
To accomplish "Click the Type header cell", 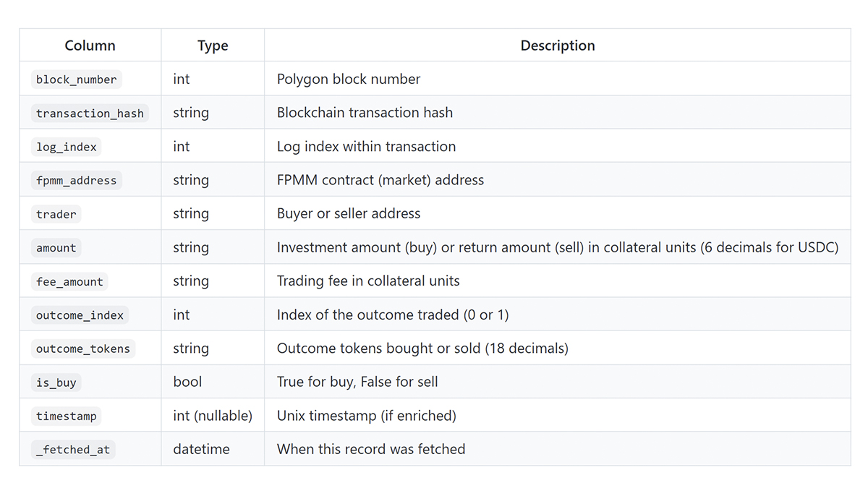I will coord(213,46).
